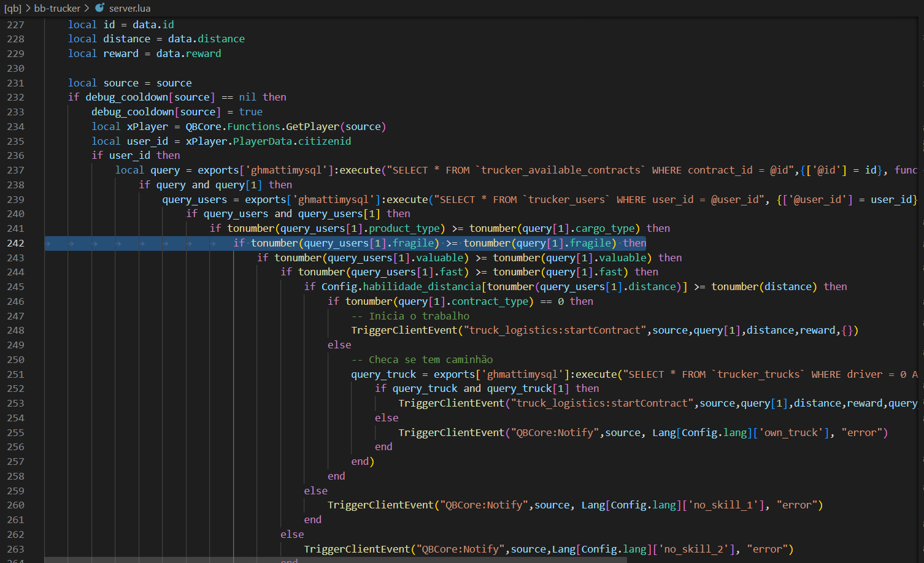
Task: Click 'if user_id then' on line 236
Action: [x=136, y=155]
